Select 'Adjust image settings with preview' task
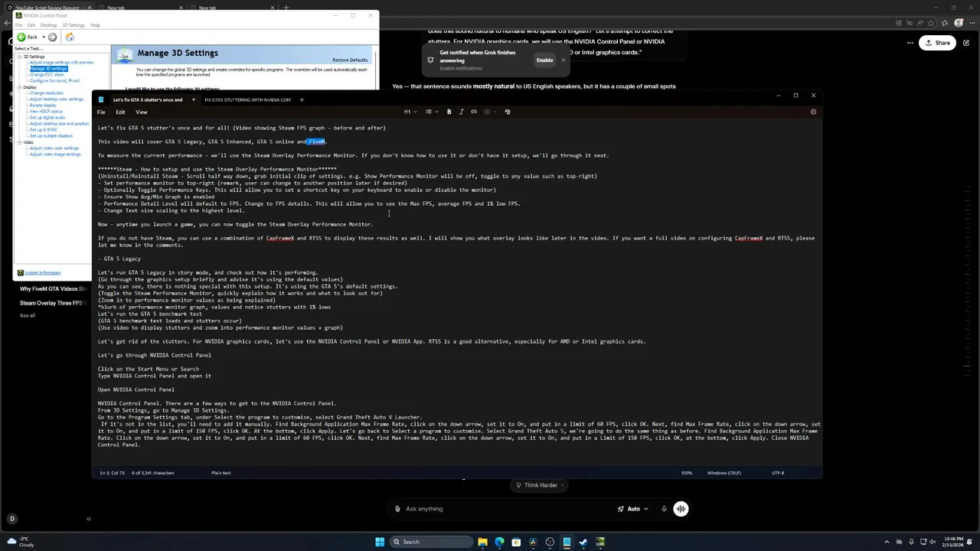The width and height of the screenshot is (980, 551). pyautogui.click(x=62, y=63)
